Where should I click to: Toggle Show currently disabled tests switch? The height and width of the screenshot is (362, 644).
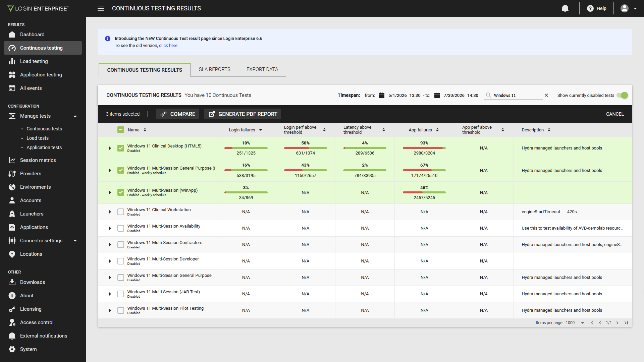[x=623, y=95]
